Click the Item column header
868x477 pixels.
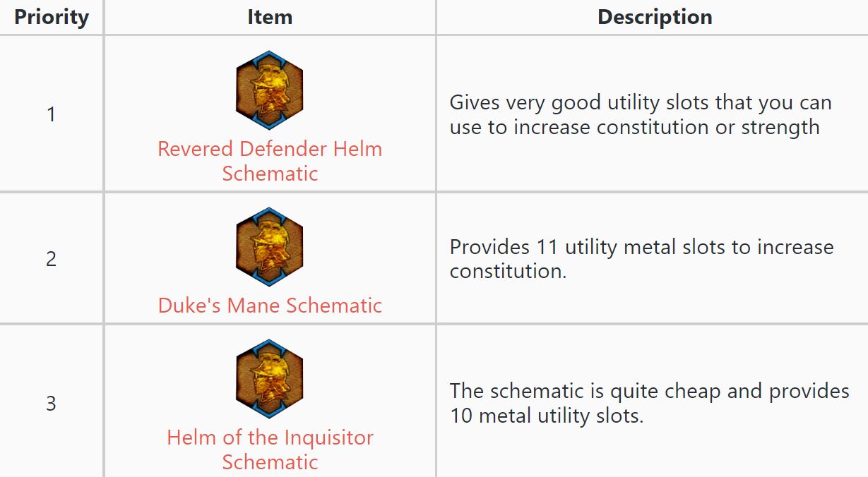(270, 17)
